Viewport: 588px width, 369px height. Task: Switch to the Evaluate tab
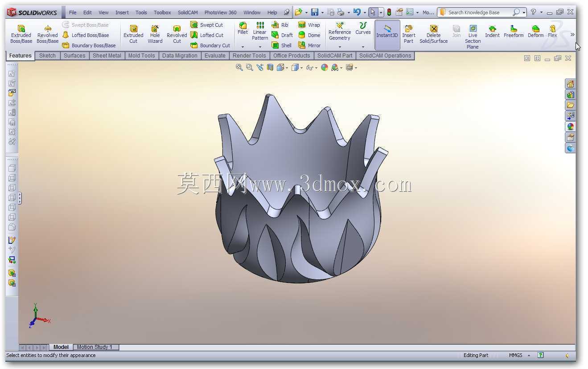click(215, 56)
